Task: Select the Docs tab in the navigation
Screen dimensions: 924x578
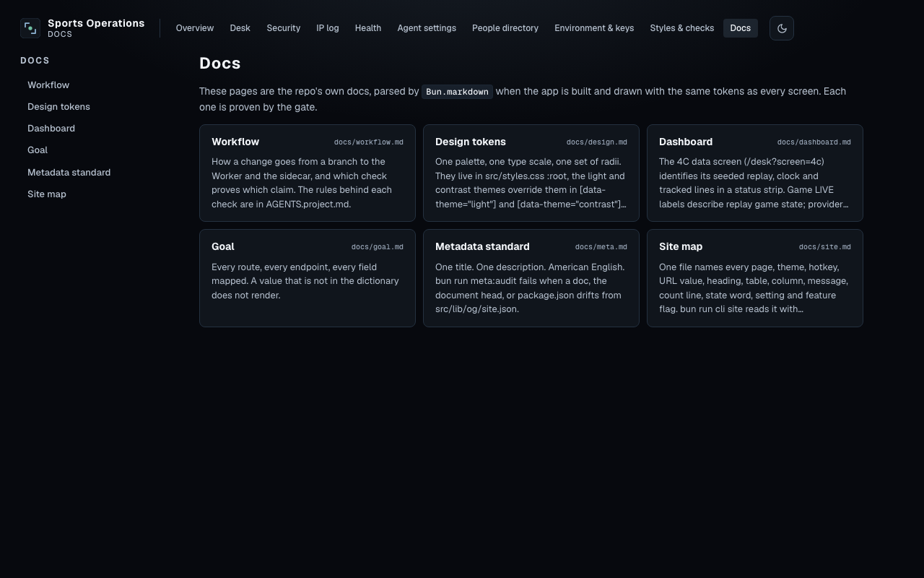Action: tap(741, 28)
